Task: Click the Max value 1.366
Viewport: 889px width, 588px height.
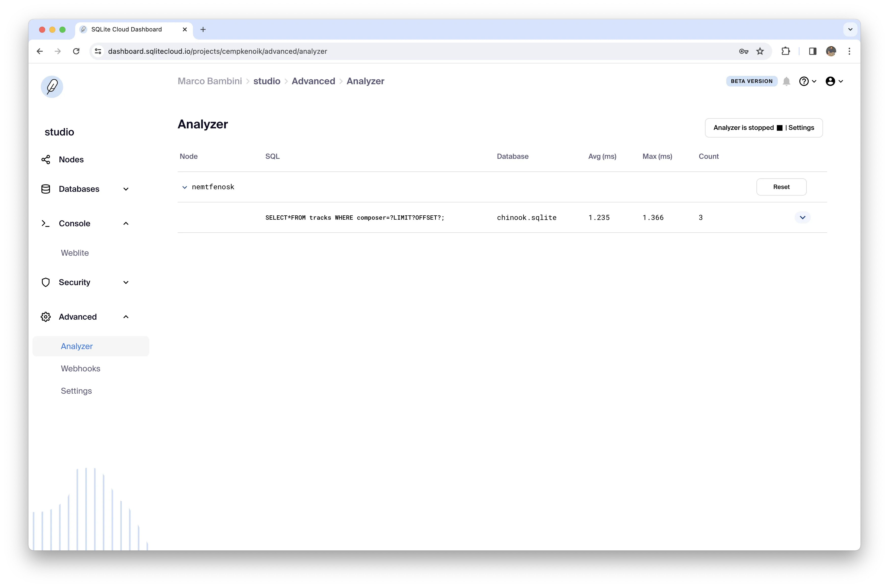Action: pyautogui.click(x=653, y=217)
